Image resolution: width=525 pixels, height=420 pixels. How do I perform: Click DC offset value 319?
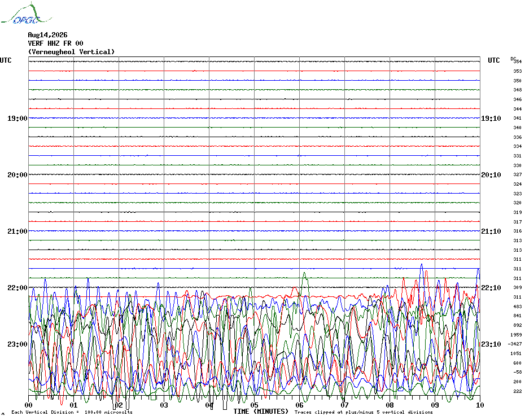click(518, 212)
